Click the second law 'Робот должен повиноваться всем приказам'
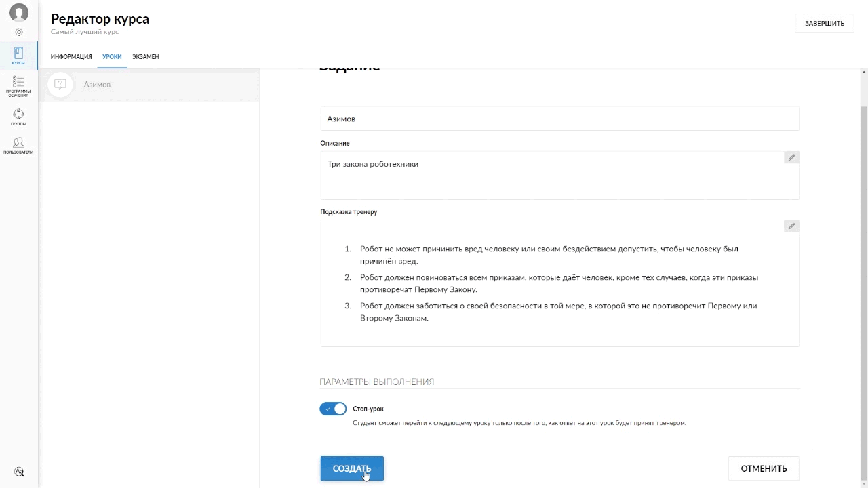This screenshot has height=488, width=868. pyautogui.click(x=559, y=283)
